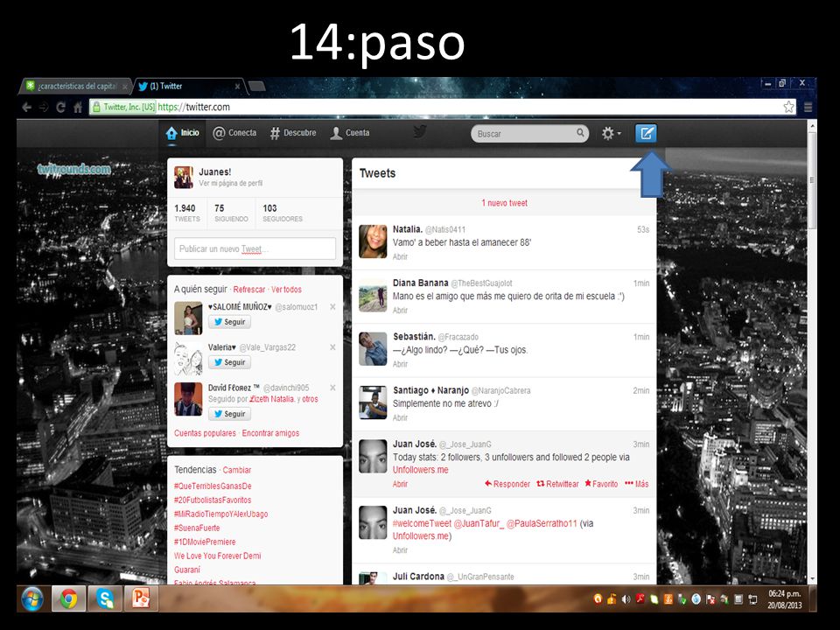Open Skype from the taskbar
The width and height of the screenshot is (840, 630).
point(105,598)
